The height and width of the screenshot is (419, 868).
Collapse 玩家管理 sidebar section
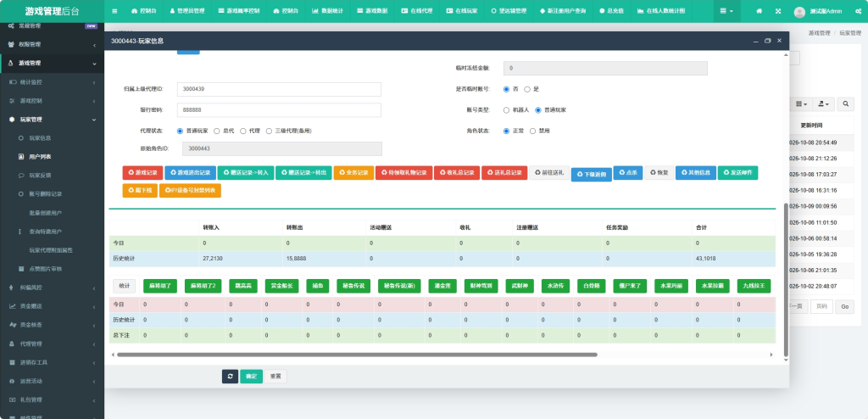pyautogui.click(x=52, y=119)
